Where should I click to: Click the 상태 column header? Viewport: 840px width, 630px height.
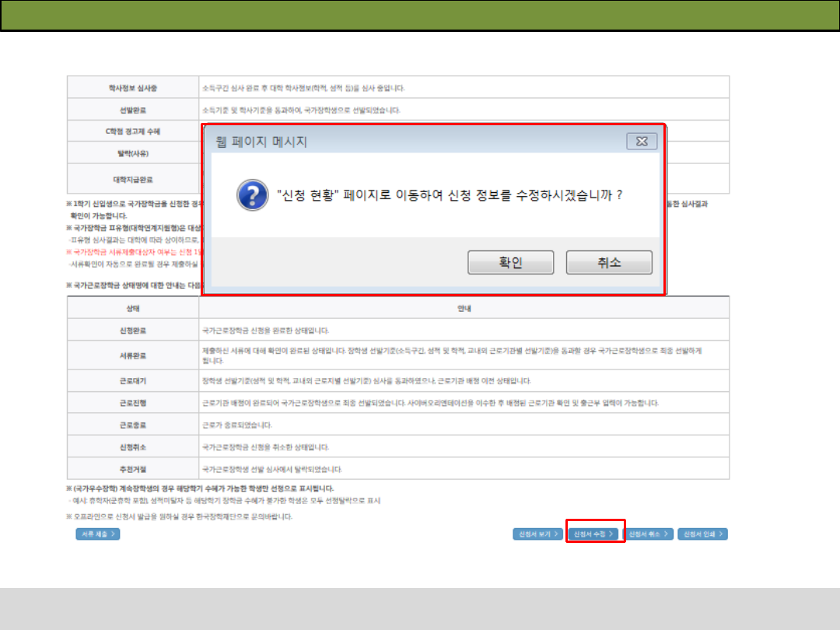coord(133,308)
